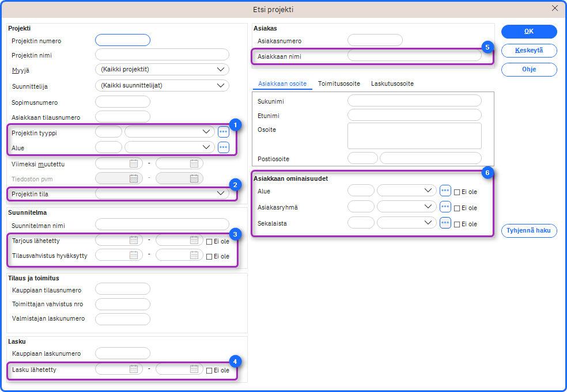Click the Sukunimi input field
The width and height of the screenshot is (567, 392).
(x=414, y=100)
